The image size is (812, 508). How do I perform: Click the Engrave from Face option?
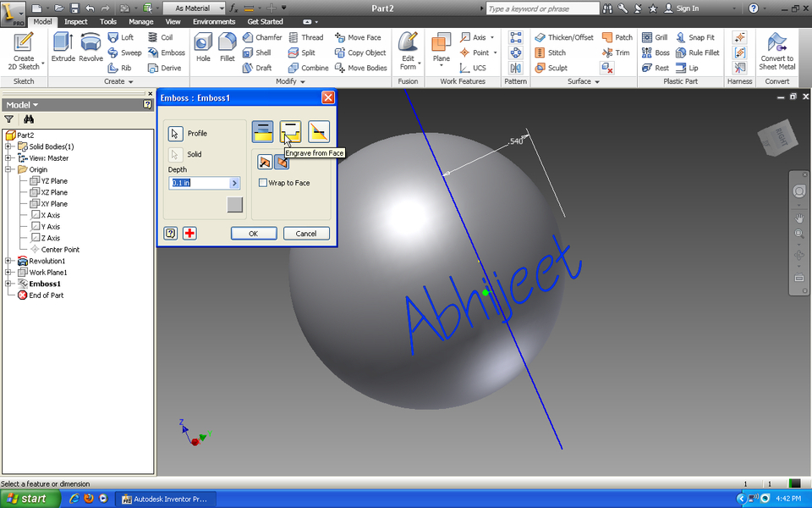click(x=290, y=131)
